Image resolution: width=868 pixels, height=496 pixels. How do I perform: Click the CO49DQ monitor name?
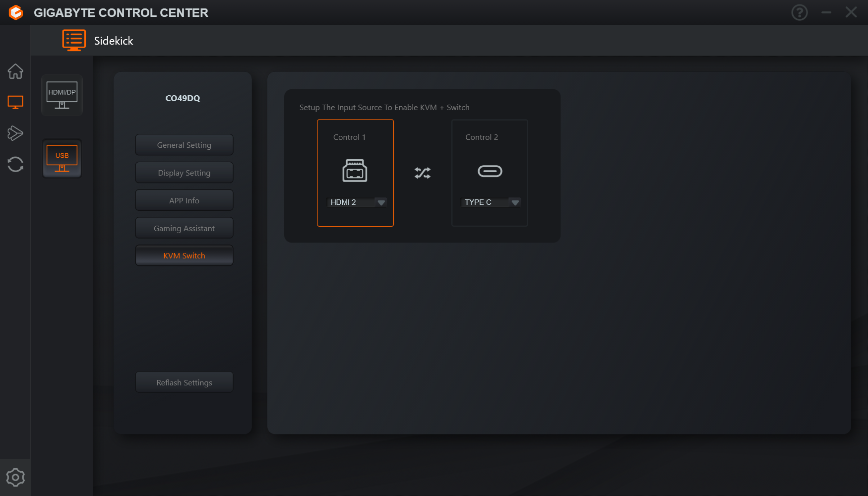pos(183,98)
